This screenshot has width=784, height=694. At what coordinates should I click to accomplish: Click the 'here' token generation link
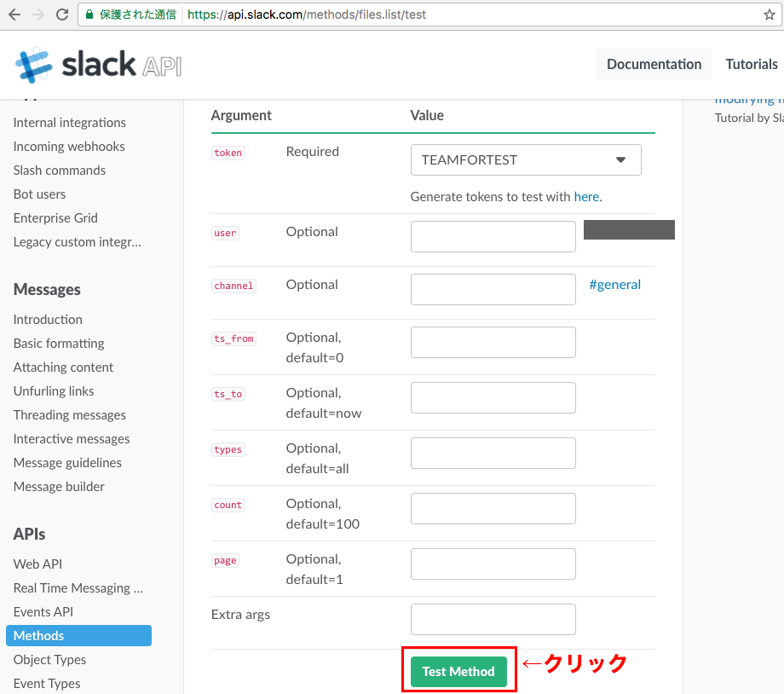[x=586, y=197]
